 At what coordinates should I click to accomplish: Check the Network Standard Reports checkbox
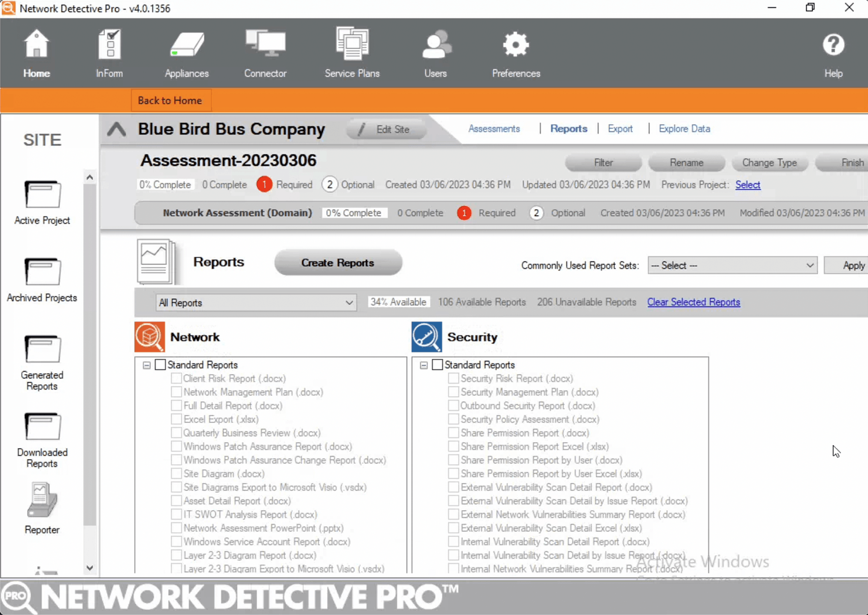coord(160,364)
